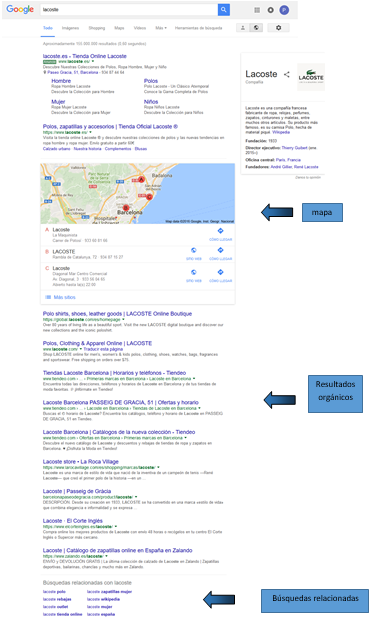Expand the Más dropdown tab
The image size is (375, 619).
[x=161, y=28]
